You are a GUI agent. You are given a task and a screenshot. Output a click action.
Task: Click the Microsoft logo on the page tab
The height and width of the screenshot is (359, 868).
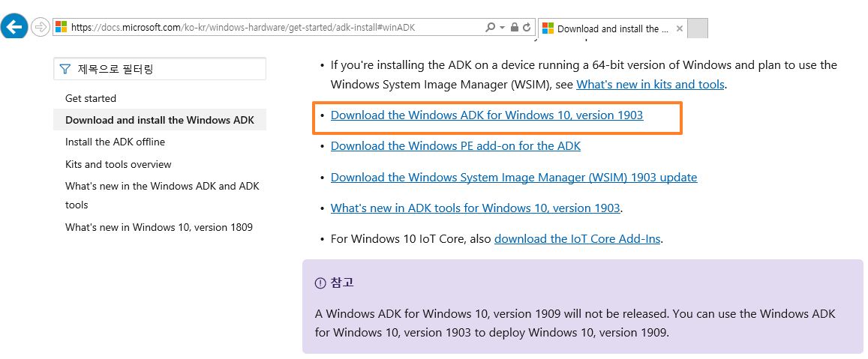[x=548, y=28]
